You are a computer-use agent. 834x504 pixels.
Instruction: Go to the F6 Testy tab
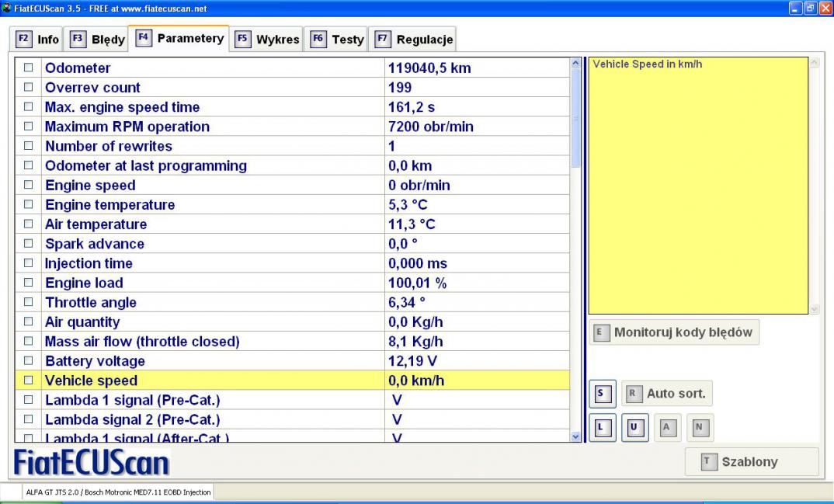click(336, 40)
